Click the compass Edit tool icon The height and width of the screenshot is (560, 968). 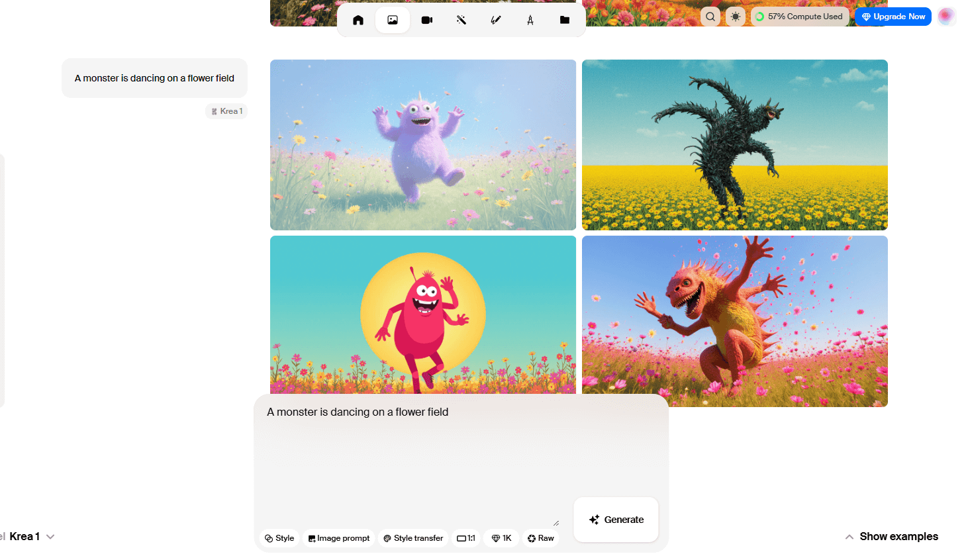(530, 20)
